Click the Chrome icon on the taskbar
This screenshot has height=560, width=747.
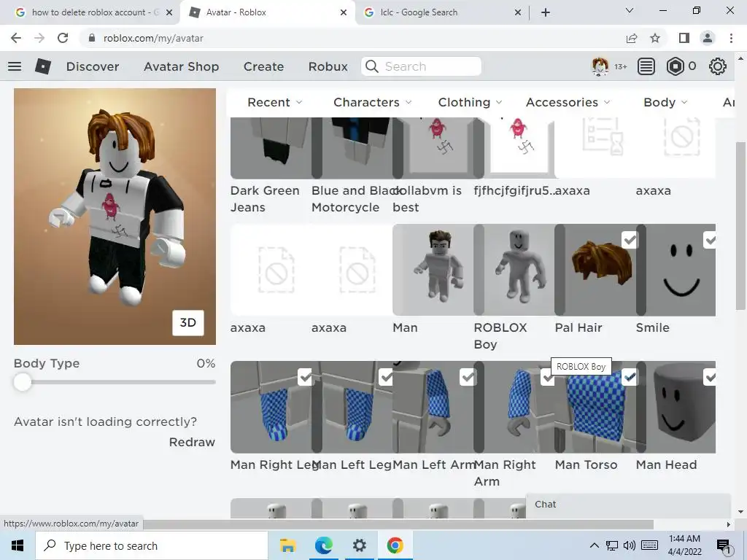(395, 545)
